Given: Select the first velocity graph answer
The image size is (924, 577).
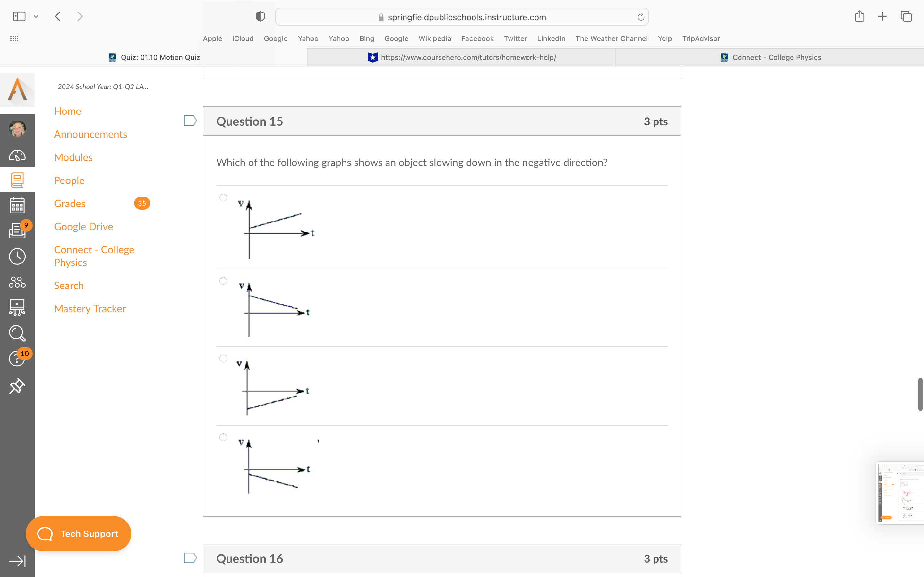Looking at the screenshot, I should tap(223, 197).
